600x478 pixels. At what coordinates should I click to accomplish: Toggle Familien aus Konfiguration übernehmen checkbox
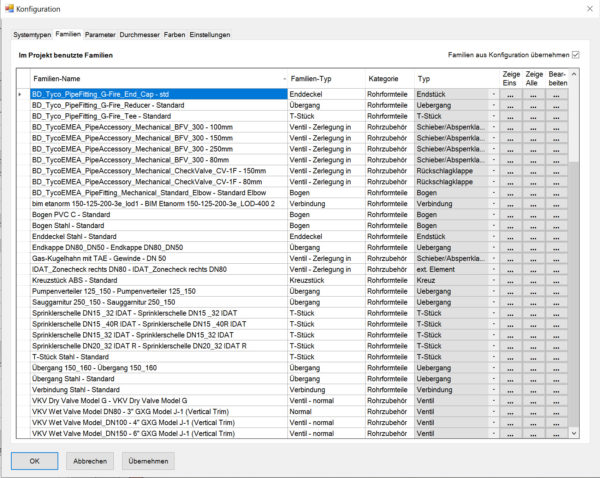coord(576,55)
